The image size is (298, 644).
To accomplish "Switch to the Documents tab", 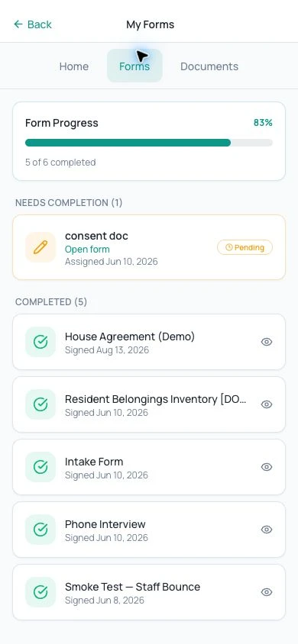I will (x=209, y=66).
